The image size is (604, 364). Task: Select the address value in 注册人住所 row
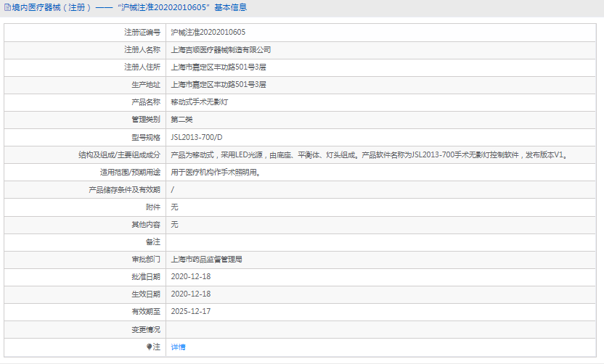click(x=219, y=67)
